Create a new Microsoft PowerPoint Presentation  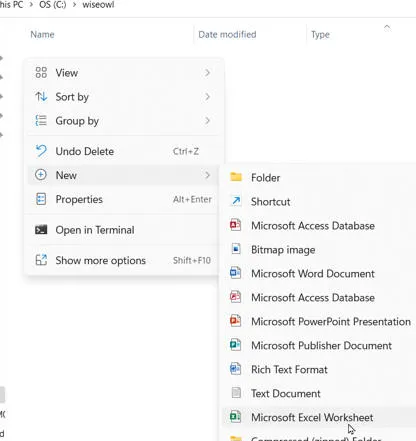point(318,322)
